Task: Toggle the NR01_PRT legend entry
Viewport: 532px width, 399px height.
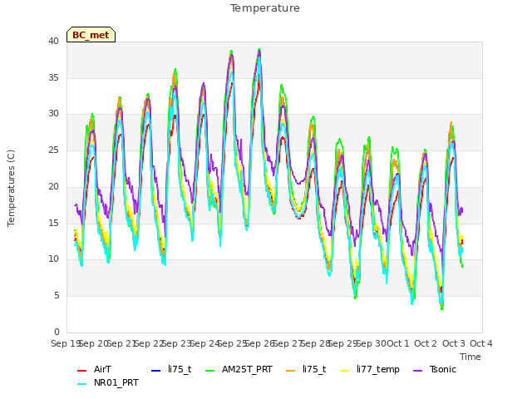Action: pyautogui.click(x=108, y=382)
